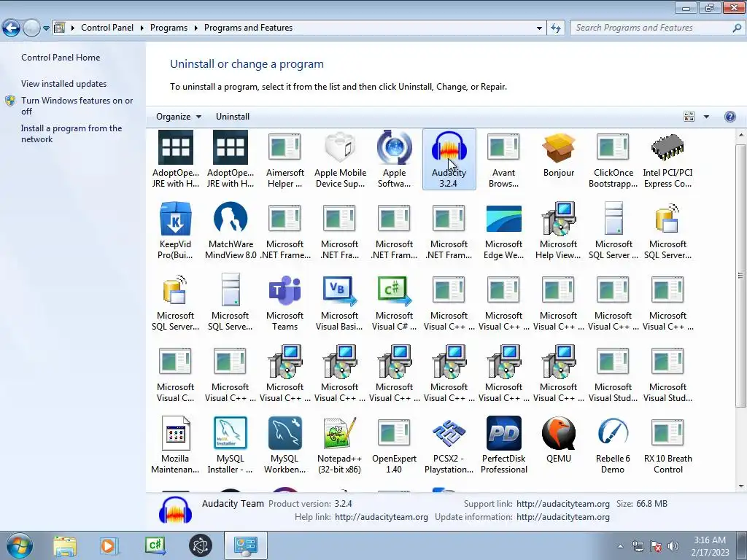Open the recent pages dropdown arrow
The image size is (747, 560).
tap(46, 28)
